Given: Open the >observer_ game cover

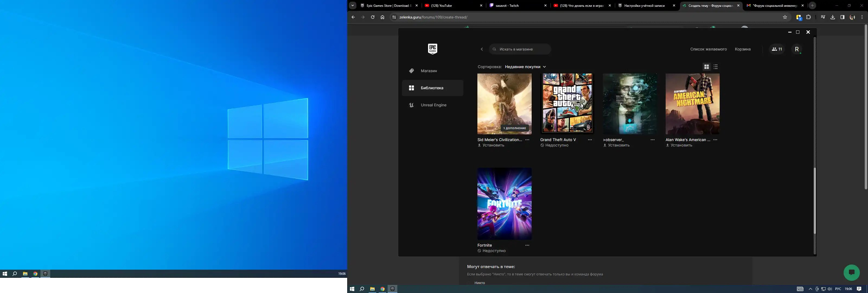Looking at the screenshot, I should (x=630, y=104).
